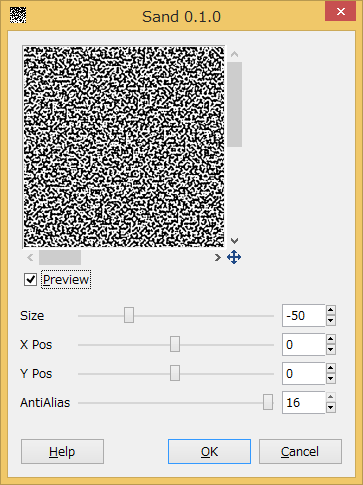
Task: Click the preview scroll up arrow
Action: point(234,54)
